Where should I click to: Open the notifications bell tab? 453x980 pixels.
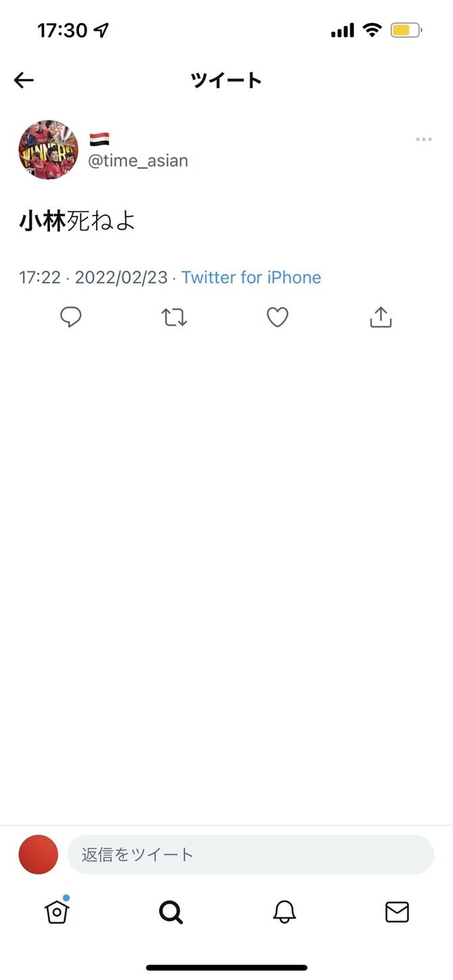pyautogui.click(x=285, y=912)
